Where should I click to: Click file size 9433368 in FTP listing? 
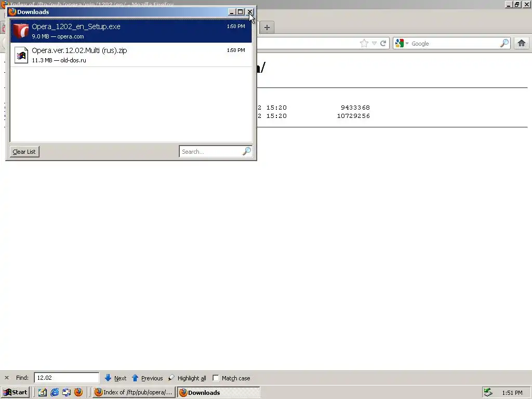pyautogui.click(x=355, y=108)
